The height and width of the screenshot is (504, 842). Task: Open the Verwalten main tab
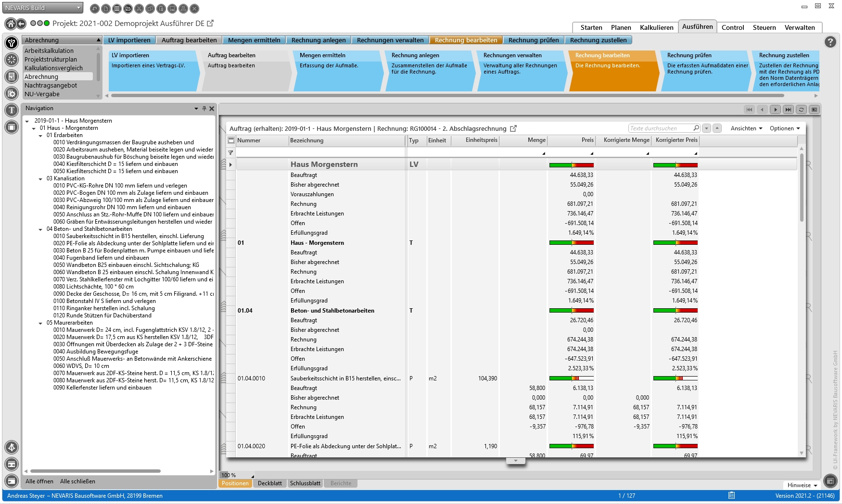(800, 27)
